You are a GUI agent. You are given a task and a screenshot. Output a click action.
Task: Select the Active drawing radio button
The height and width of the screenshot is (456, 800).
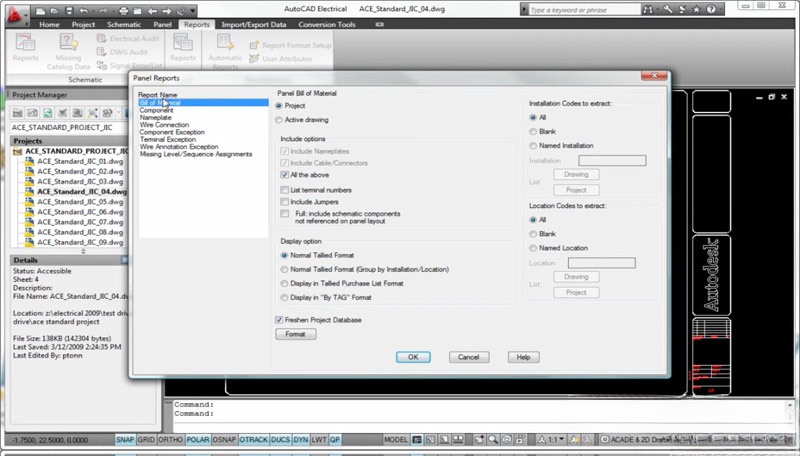click(x=279, y=120)
